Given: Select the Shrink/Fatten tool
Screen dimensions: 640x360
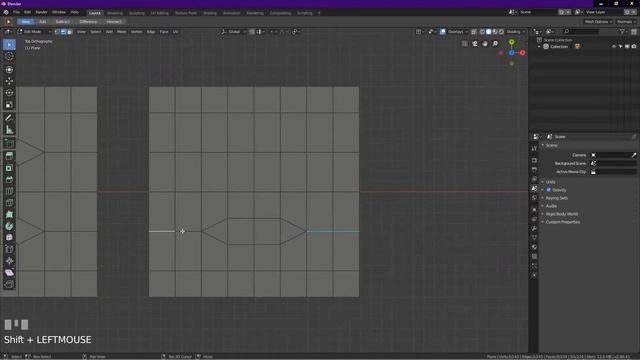Looking at the screenshot, I should tap(9, 261).
